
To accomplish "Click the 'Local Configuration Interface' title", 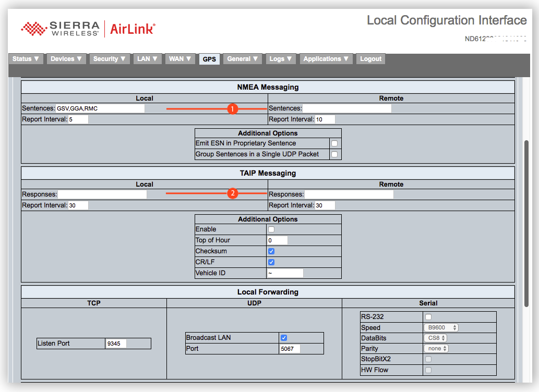I will tap(447, 20).
